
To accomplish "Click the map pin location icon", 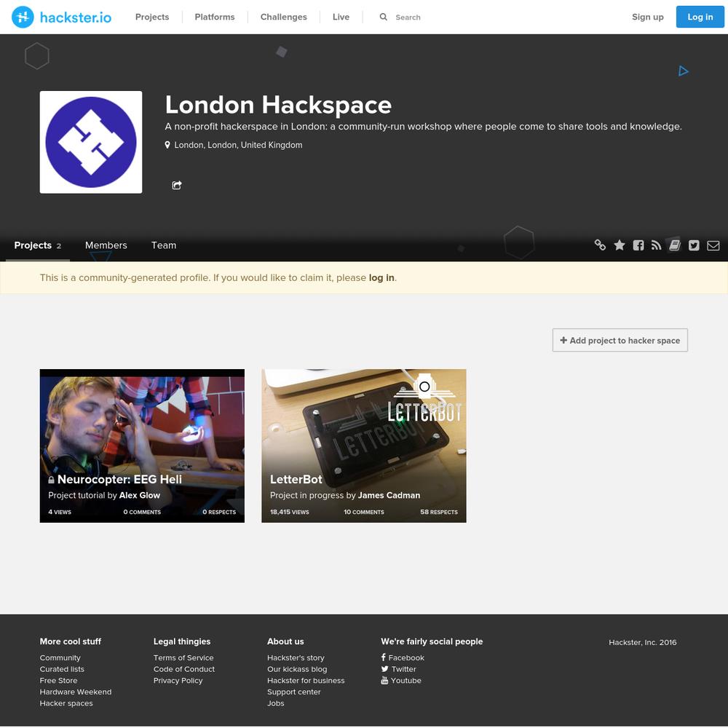I will click(167, 145).
